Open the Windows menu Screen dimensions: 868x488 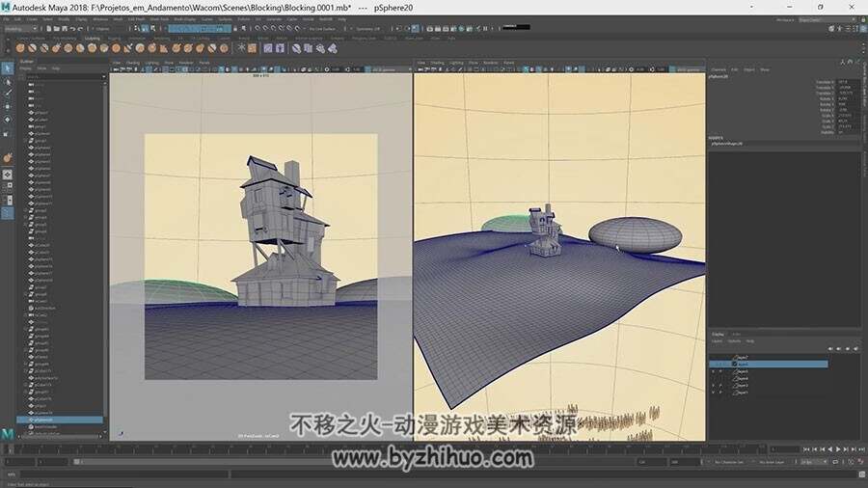pyautogui.click(x=100, y=19)
